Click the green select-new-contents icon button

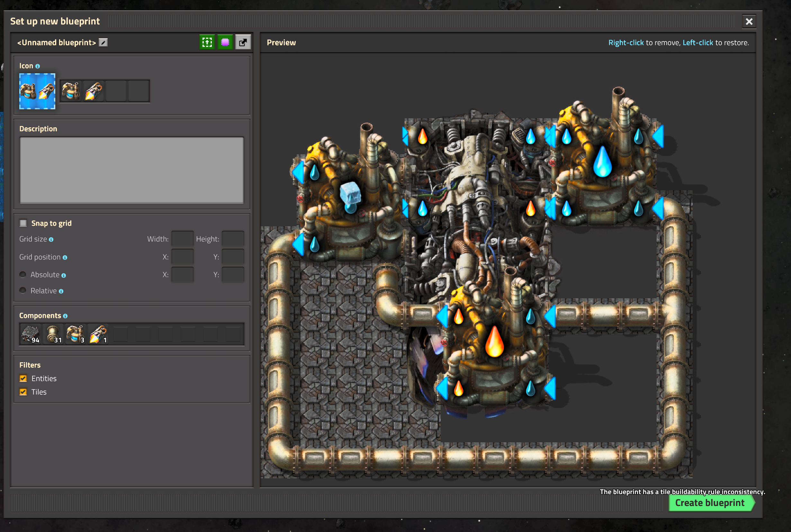207,42
